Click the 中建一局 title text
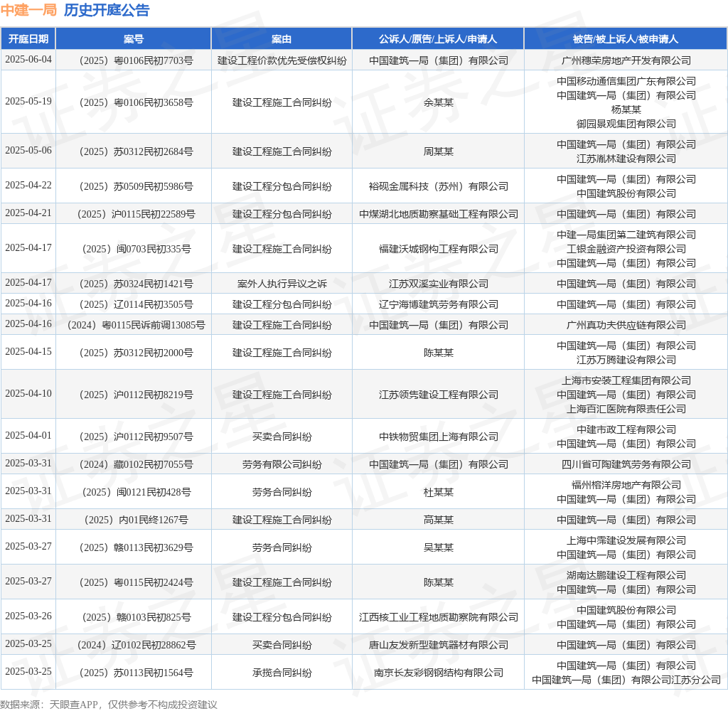Image resolution: width=728 pixels, height=711 pixels. [x=28, y=10]
